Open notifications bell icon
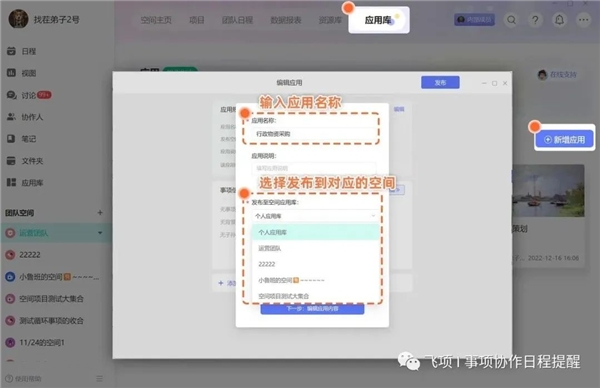The width and height of the screenshot is (600, 388). coord(559,20)
